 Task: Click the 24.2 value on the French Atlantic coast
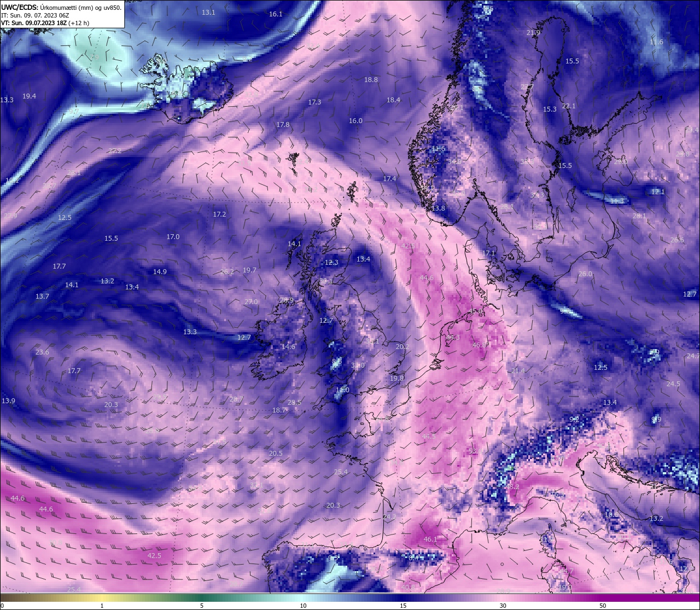pyautogui.click(x=389, y=517)
